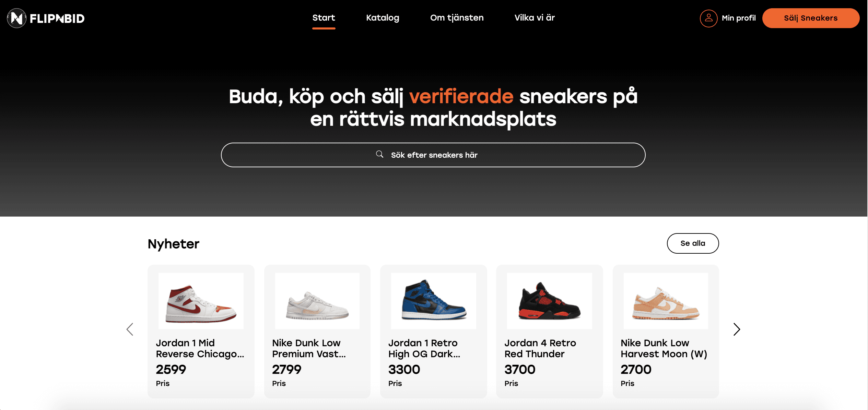
Task: Open the user profile avatar icon
Action: pyautogui.click(x=708, y=18)
